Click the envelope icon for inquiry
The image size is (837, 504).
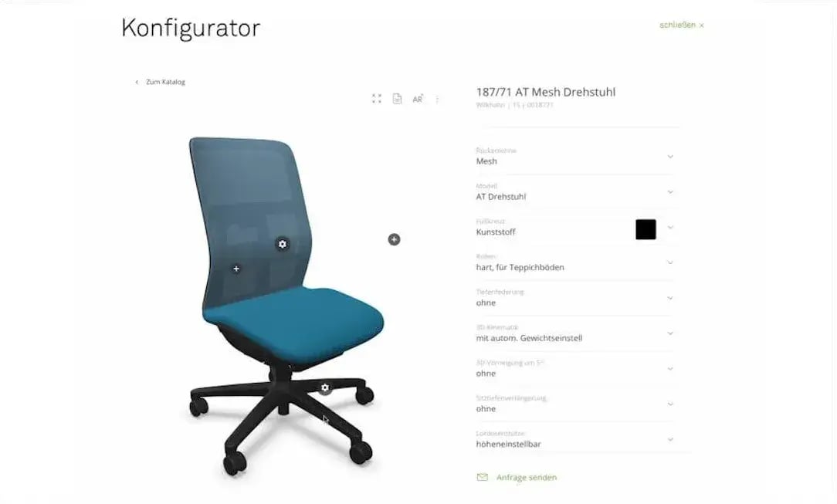coord(482,477)
